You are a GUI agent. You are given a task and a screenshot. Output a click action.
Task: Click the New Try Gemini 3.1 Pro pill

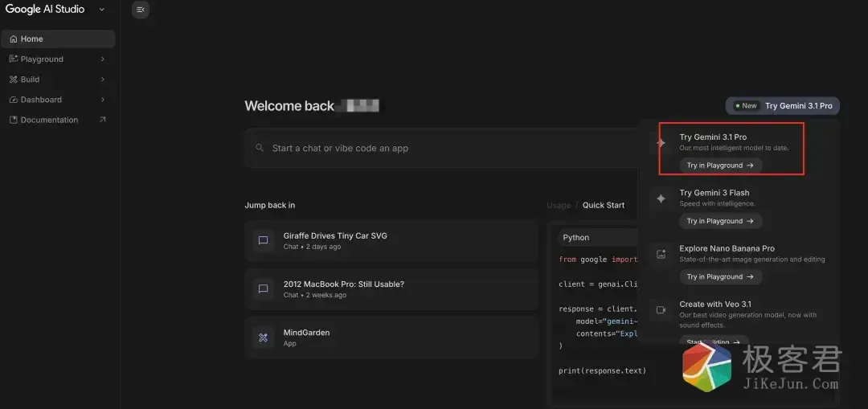783,106
